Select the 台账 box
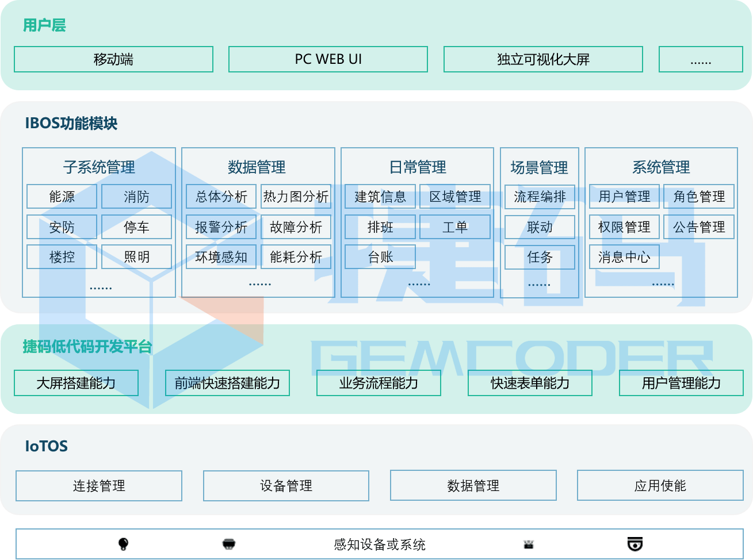753x560 pixels. 380,257
